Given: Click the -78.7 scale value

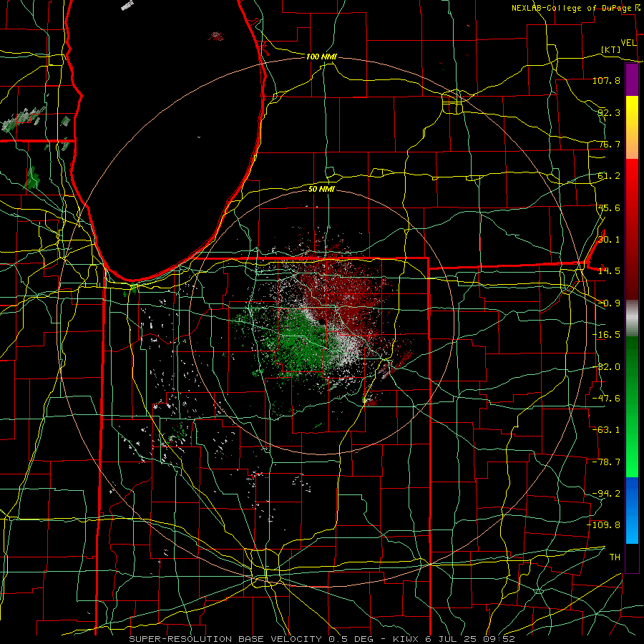Looking at the screenshot, I should [x=606, y=462].
